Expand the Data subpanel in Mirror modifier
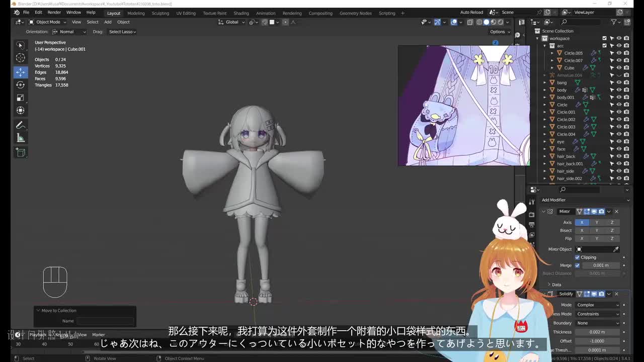This screenshot has height=362, width=644. 549,285
